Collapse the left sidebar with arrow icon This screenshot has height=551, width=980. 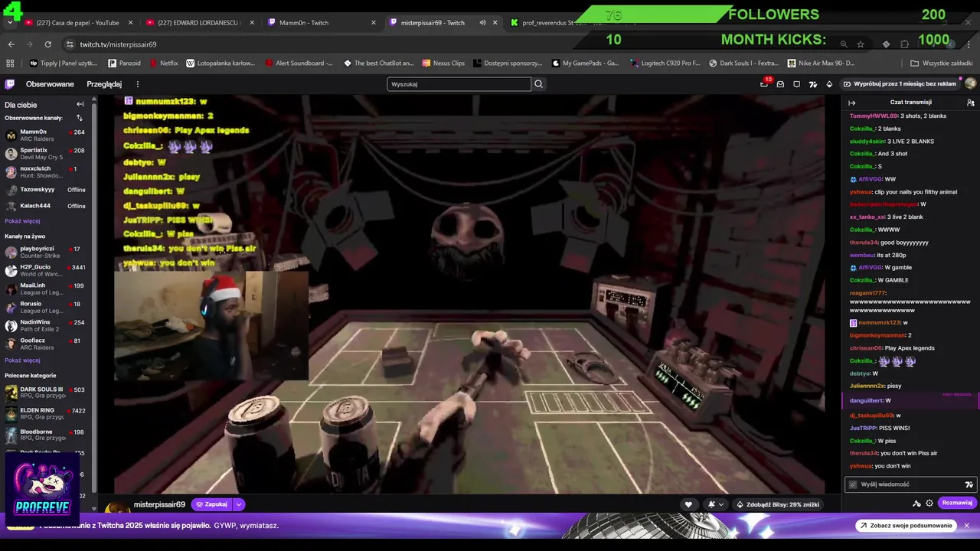(80, 104)
